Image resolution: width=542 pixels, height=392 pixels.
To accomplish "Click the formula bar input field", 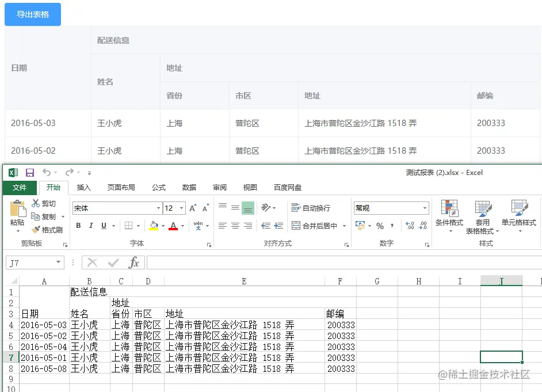I will [344, 262].
